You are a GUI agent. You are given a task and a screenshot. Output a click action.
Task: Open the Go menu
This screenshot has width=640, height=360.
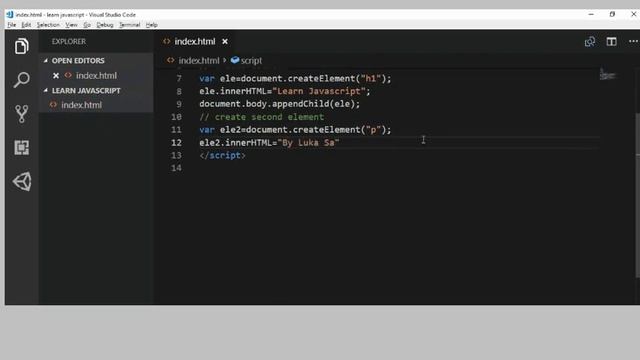(x=87, y=25)
